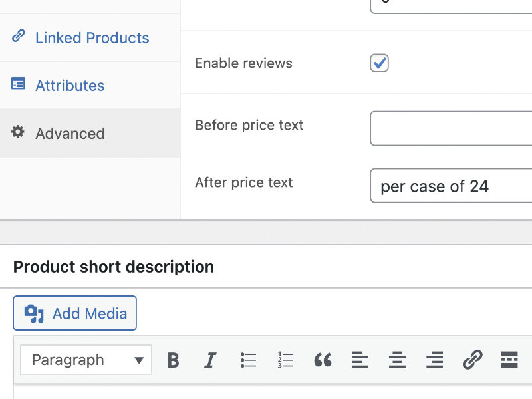Insert a blockquote

(x=323, y=360)
